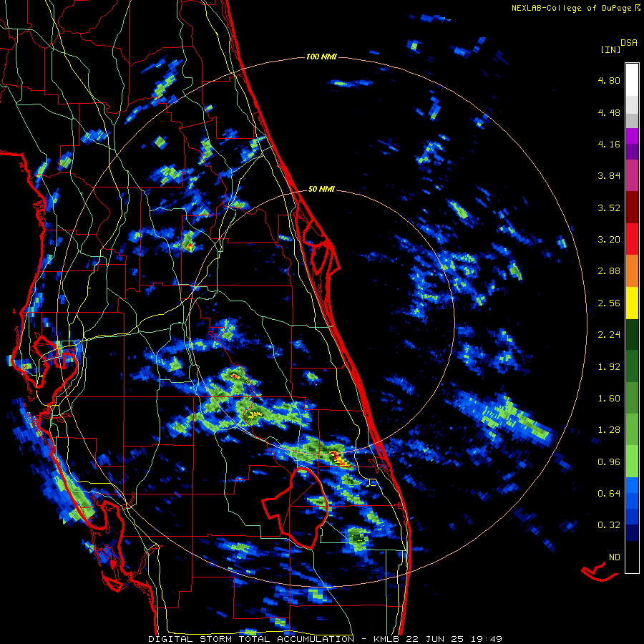Image resolution: width=644 pixels, height=644 pixels.
Task: Pick the yellow legend swatch near 2.56
Action: tap(632, 303)
